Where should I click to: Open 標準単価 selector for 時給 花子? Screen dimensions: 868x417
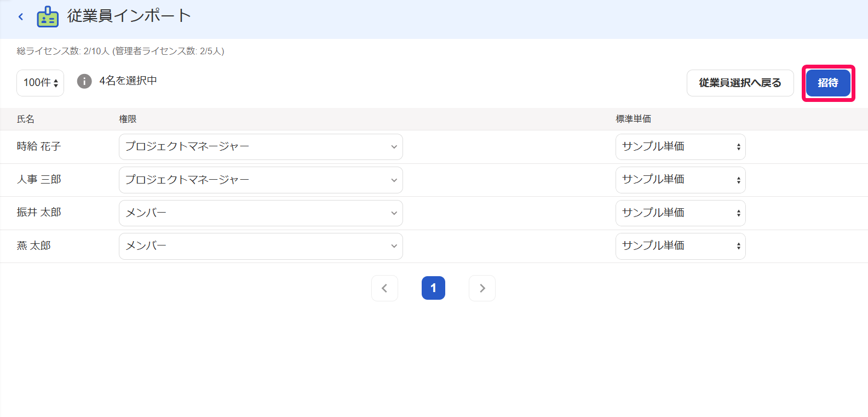pos(680,147)
